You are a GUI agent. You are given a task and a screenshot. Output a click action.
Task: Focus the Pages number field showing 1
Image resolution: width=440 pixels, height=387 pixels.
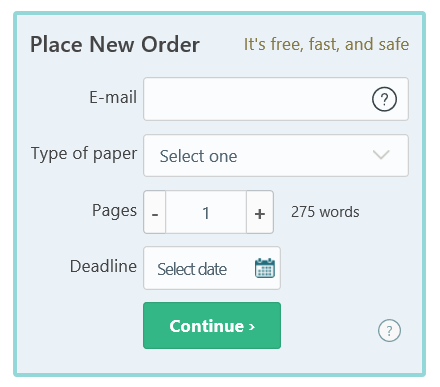(x=206, y=212)
